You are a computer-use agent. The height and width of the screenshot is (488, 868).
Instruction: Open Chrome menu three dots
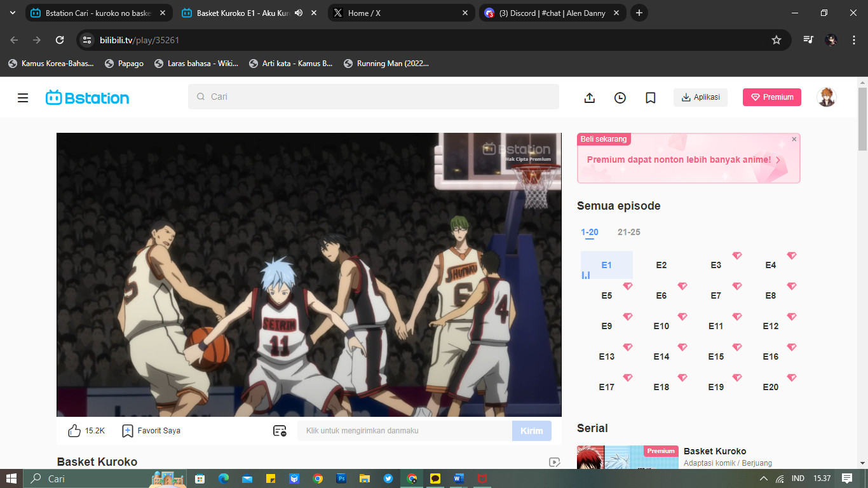click(x=853, y=40)
